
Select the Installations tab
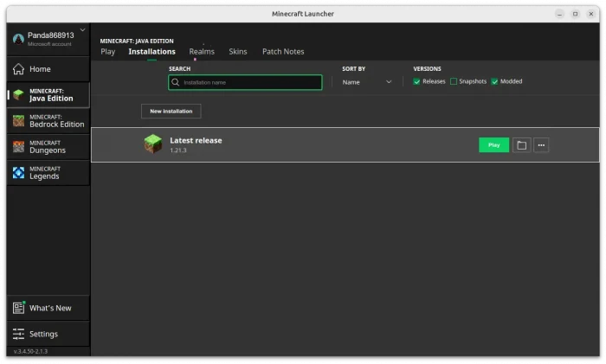[x=151, y=52]
